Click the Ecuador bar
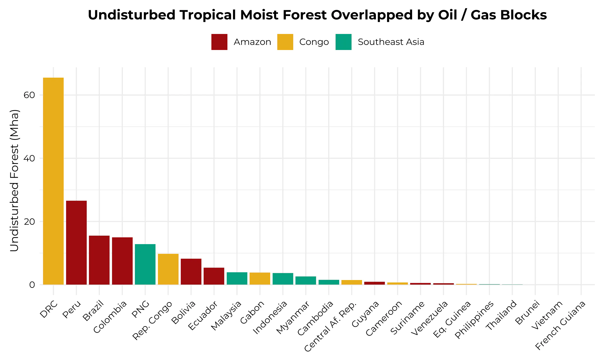This screenshot has height=364, width=605. coord(214,276)
